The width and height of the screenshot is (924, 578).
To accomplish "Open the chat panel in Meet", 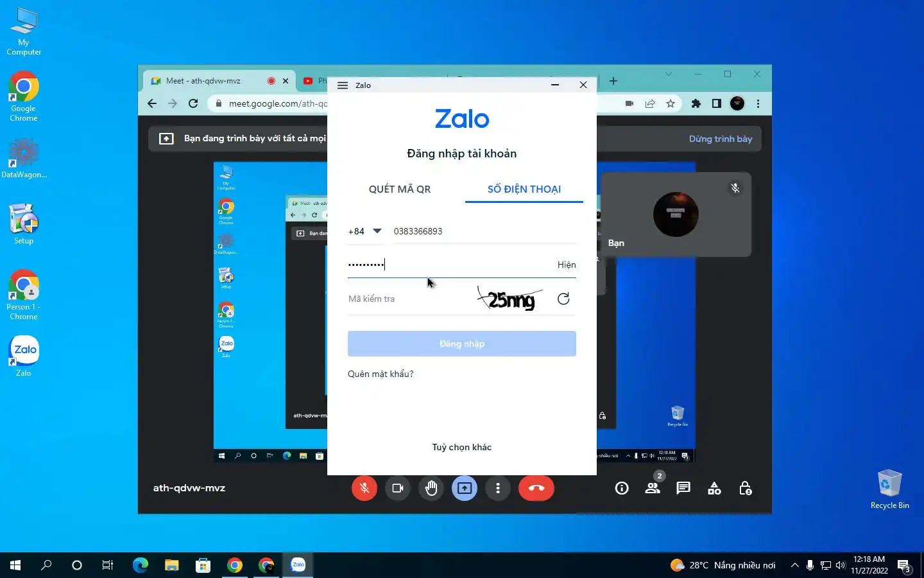I will (x=683, y=488).
